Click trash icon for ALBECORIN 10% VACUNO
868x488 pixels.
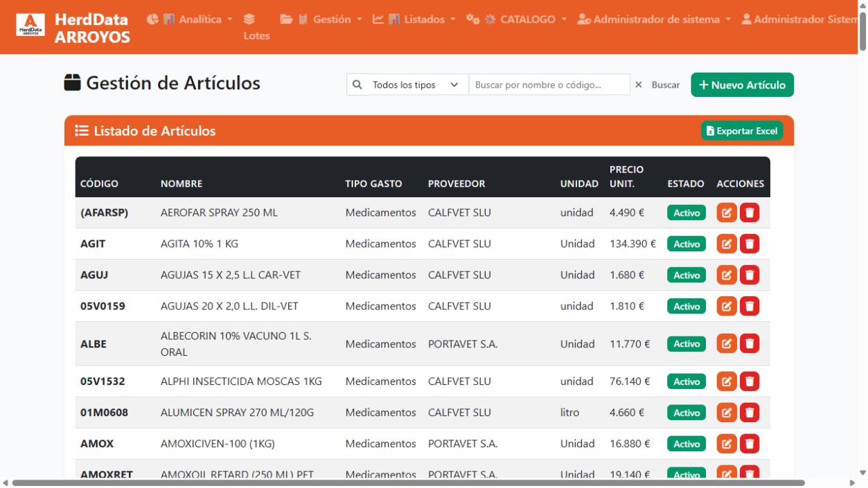point(750,343)
